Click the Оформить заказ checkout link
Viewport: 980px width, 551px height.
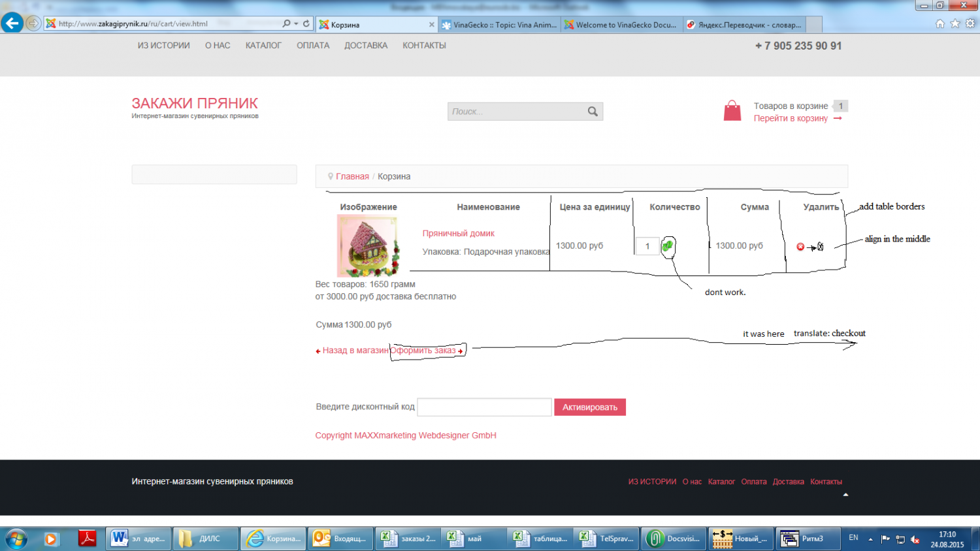click(426, 351)
